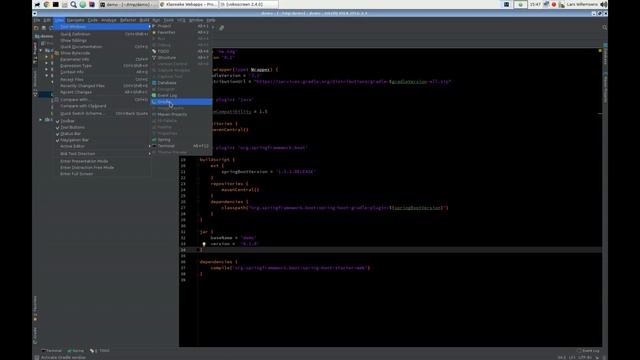Click the Database icon in submenu
Image resolution: width=640 pixels, height=360 pixels.
(x=154, y=83)
